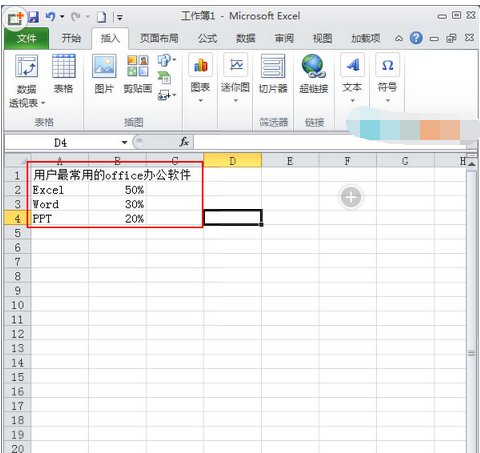The image size is (480, 453).
Task: Select column G header
Action: (405, 161)
